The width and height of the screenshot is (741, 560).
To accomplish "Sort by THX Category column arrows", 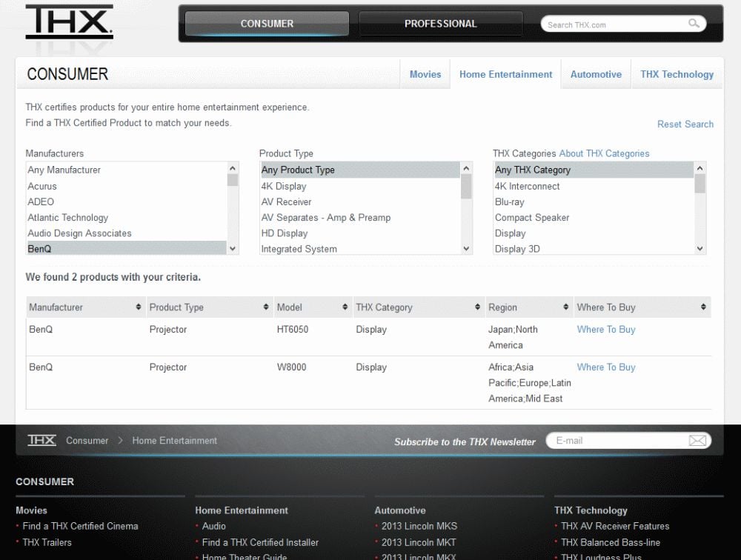I will pos(478,307).
